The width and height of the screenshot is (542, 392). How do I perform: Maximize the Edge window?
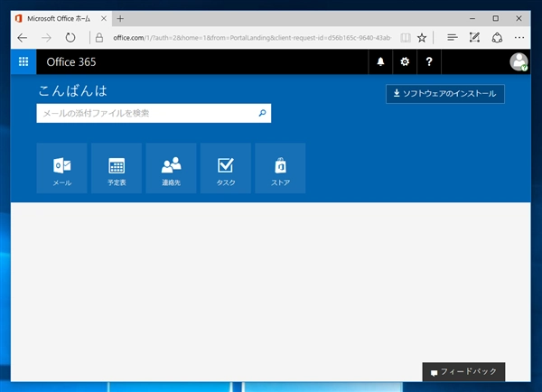click(x=496, y=18)
